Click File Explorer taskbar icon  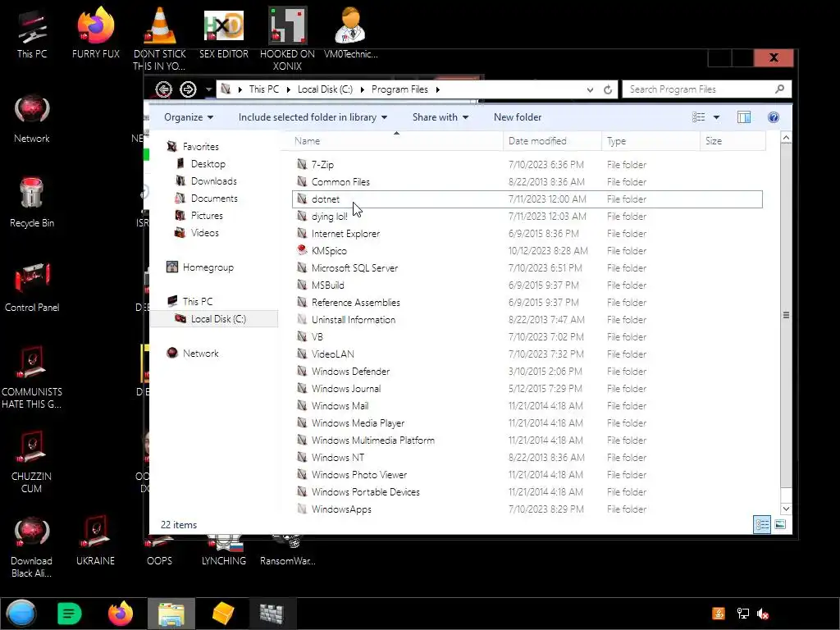coord(171,614)
